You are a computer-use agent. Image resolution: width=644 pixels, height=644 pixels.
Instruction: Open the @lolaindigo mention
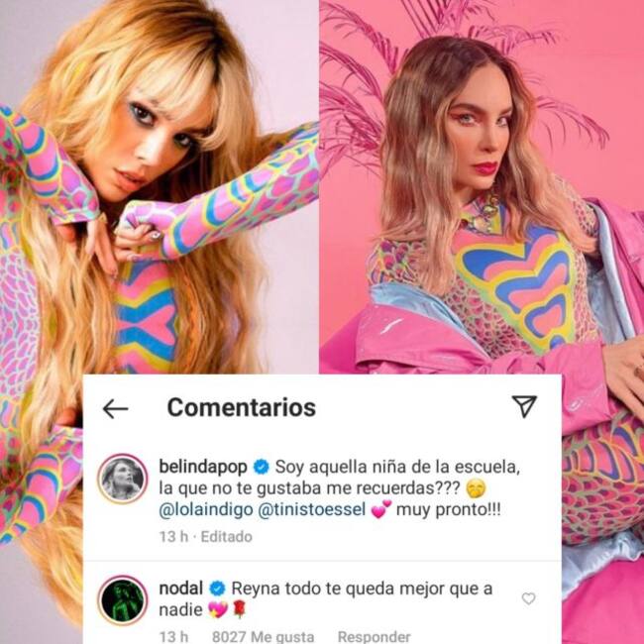[x=206, y=509]
